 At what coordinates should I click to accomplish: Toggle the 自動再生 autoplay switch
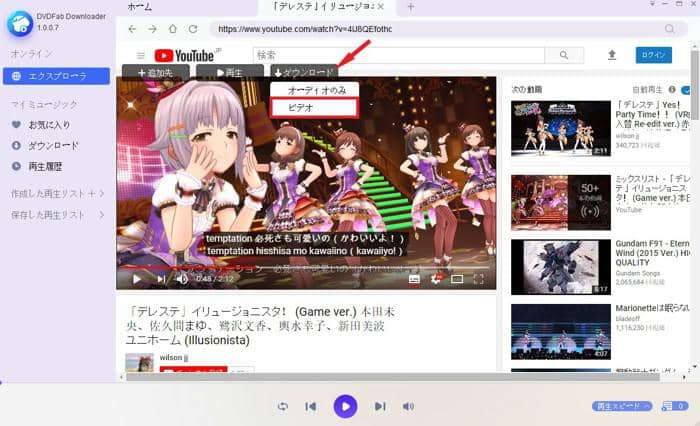tap(688, 90)
